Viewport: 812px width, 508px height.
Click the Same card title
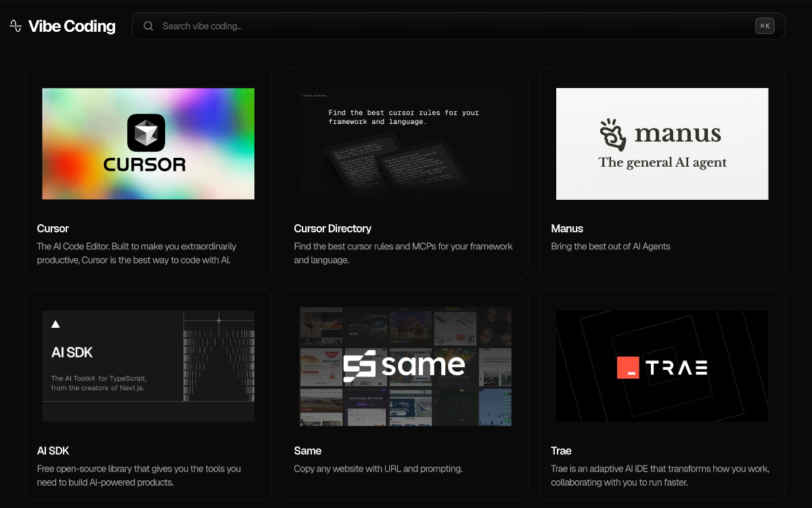click(307, 450)
